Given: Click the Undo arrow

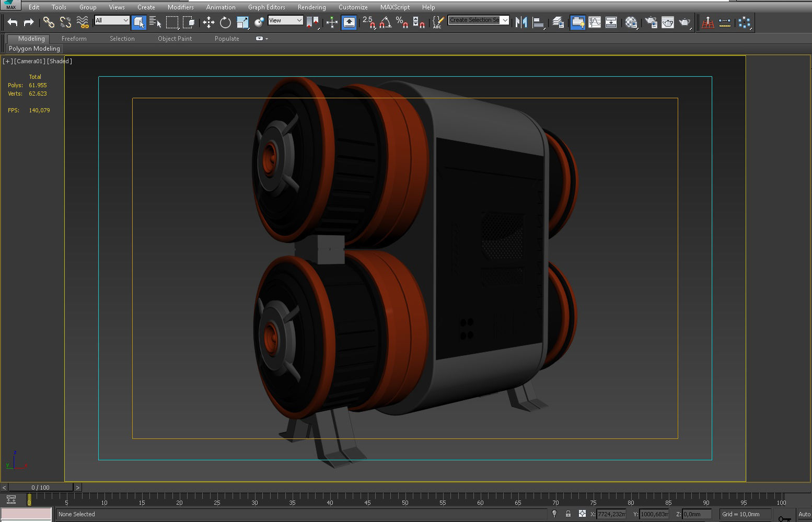Looking at the screenshot, I should tap(12, 22).
